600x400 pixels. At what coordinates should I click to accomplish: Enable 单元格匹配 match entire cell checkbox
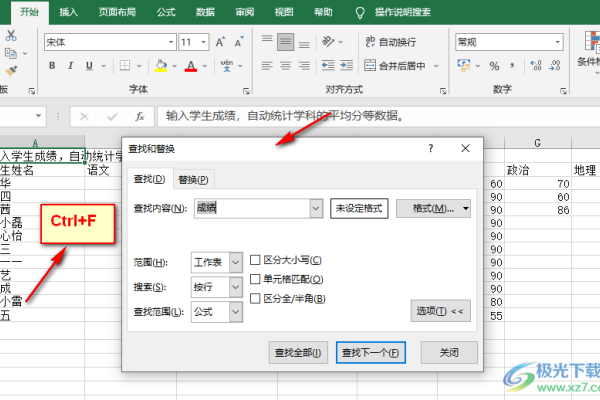pyautogui.click(x=255, y=279)
